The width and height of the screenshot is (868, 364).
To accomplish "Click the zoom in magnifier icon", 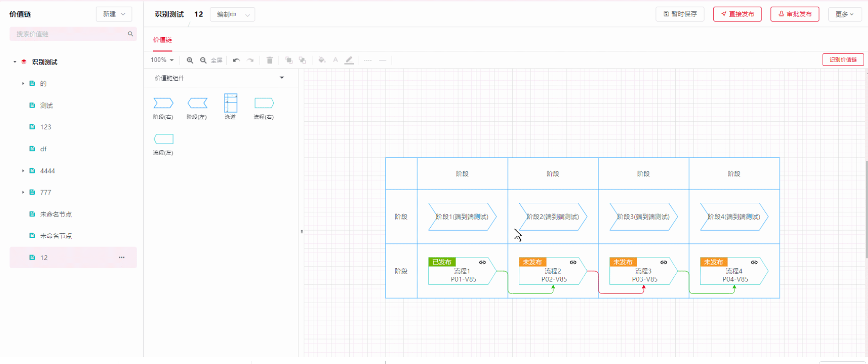I will pos(190,60).
